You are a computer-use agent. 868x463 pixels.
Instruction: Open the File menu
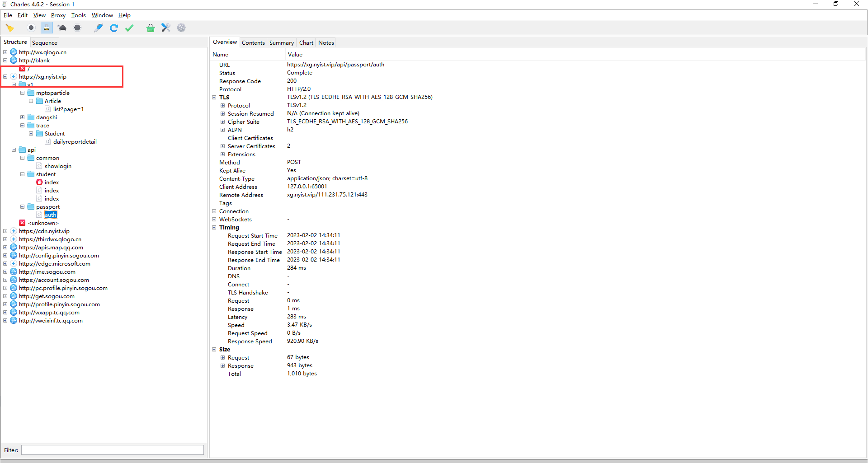pos(8,15)
